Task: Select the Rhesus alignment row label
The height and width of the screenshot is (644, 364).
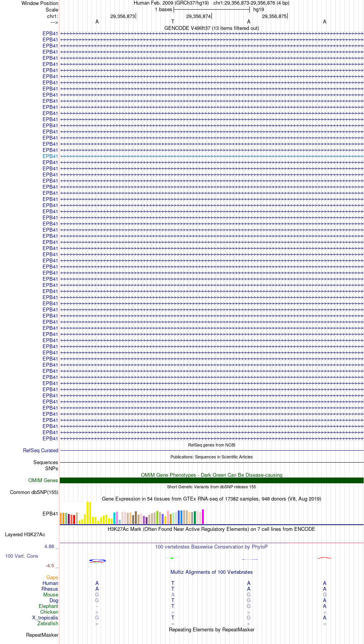Action: point(50,589)
